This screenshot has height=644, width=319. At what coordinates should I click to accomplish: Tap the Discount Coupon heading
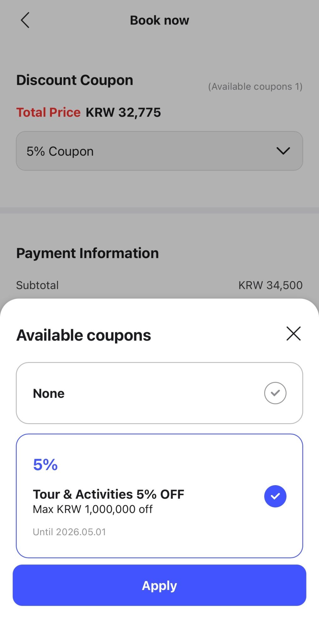coord(75,80)
